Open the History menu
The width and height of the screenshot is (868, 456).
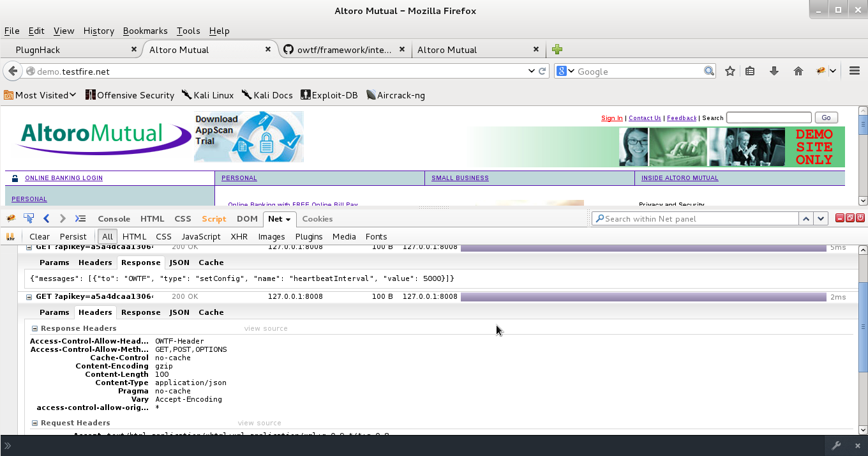[x=98, y=31]
